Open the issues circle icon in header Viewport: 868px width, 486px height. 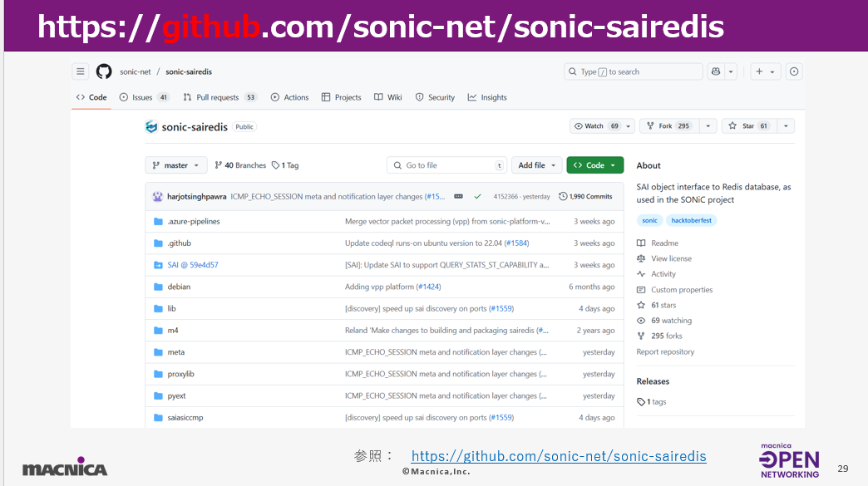[x=794, y=71]
